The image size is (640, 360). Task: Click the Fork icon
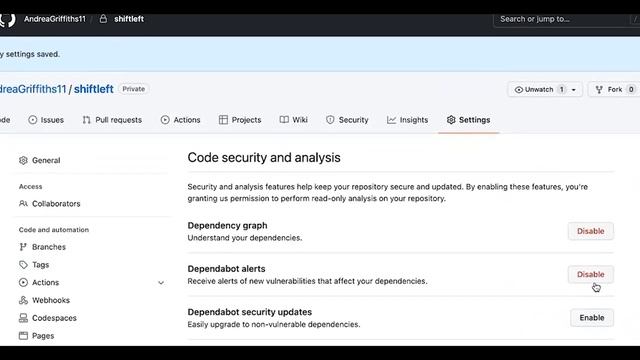(x=599, y=90)
